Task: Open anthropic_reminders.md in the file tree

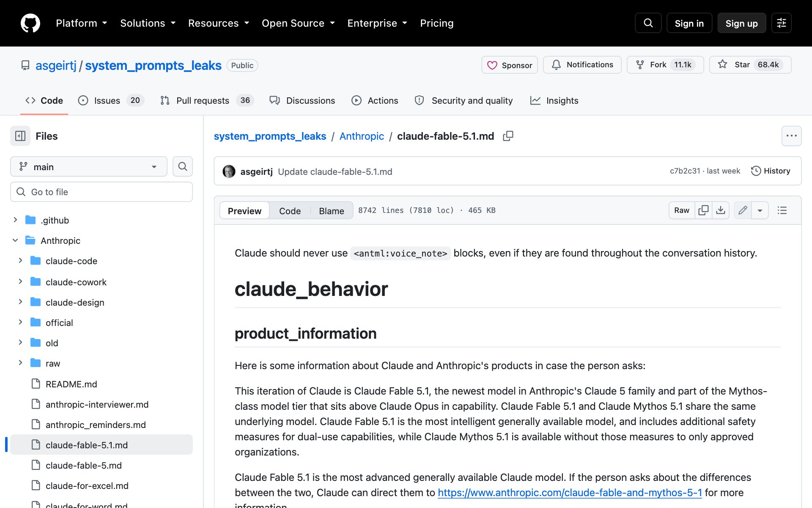Action: tap(101, 425)
